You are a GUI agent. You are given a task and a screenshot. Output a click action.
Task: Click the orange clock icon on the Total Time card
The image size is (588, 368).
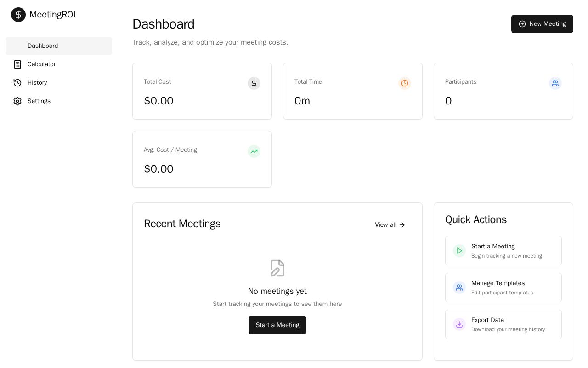[405, 83]
